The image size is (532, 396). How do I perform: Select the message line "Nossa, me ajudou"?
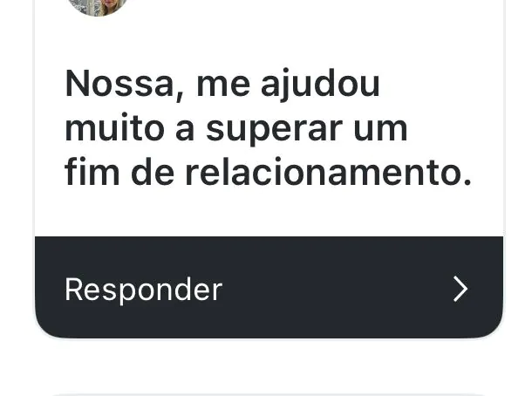[x=222, y=84]
